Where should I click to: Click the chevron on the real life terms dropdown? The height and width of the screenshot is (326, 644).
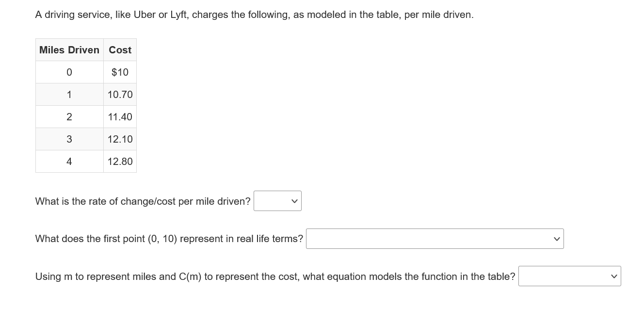(x=556, y=238)
